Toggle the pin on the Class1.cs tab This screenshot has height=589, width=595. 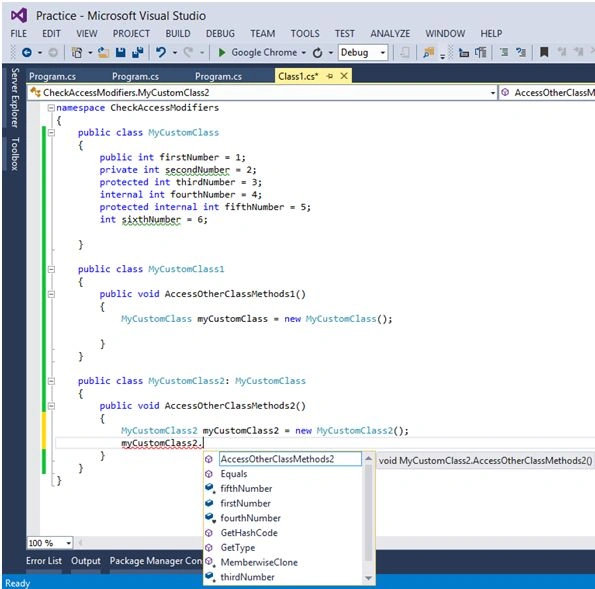pyautogui.click(x=330, y=76)
